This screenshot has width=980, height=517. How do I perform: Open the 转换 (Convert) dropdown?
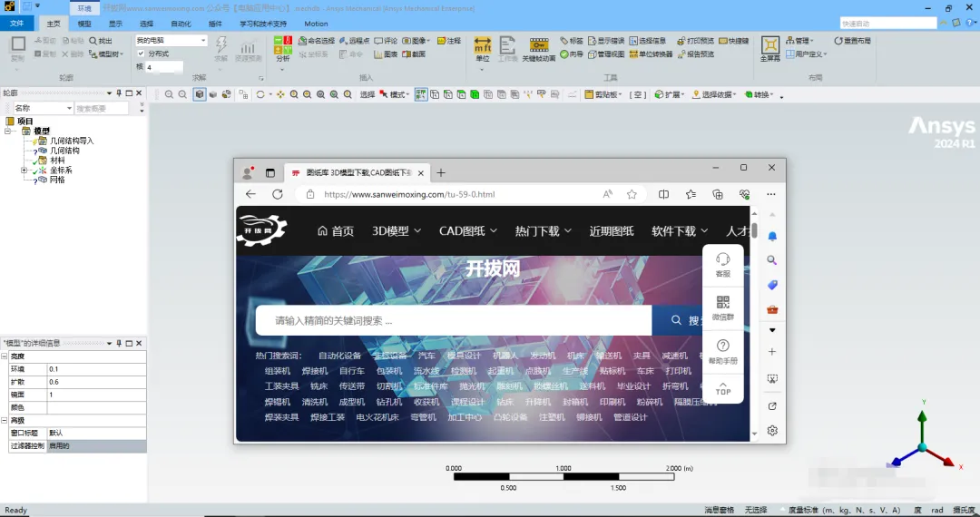[x=759, y=95]
